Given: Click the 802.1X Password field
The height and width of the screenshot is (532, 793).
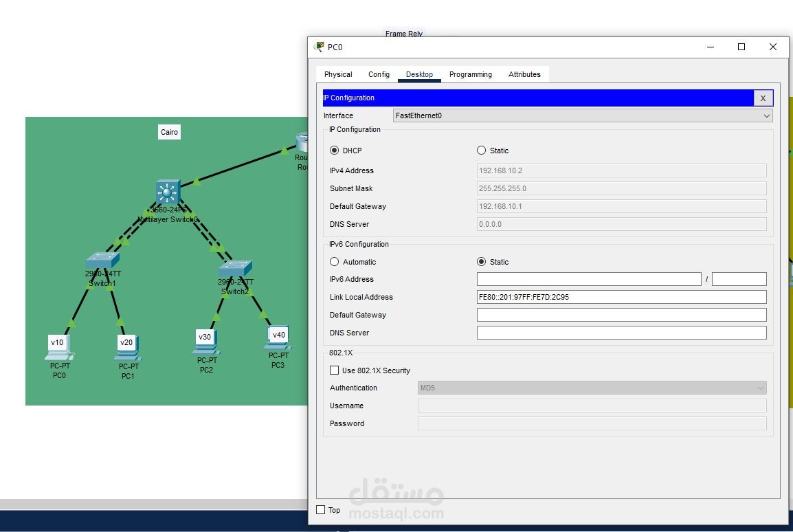Looking at the screenshot, I should coord(592,423).
